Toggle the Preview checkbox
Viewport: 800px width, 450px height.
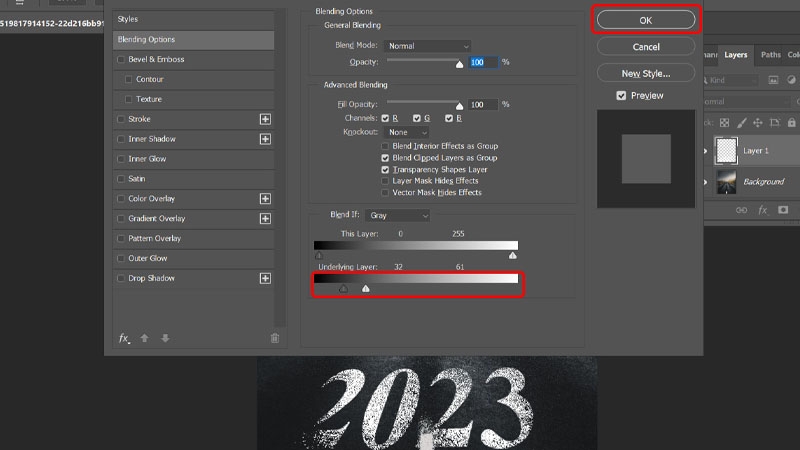click(621, 96)
